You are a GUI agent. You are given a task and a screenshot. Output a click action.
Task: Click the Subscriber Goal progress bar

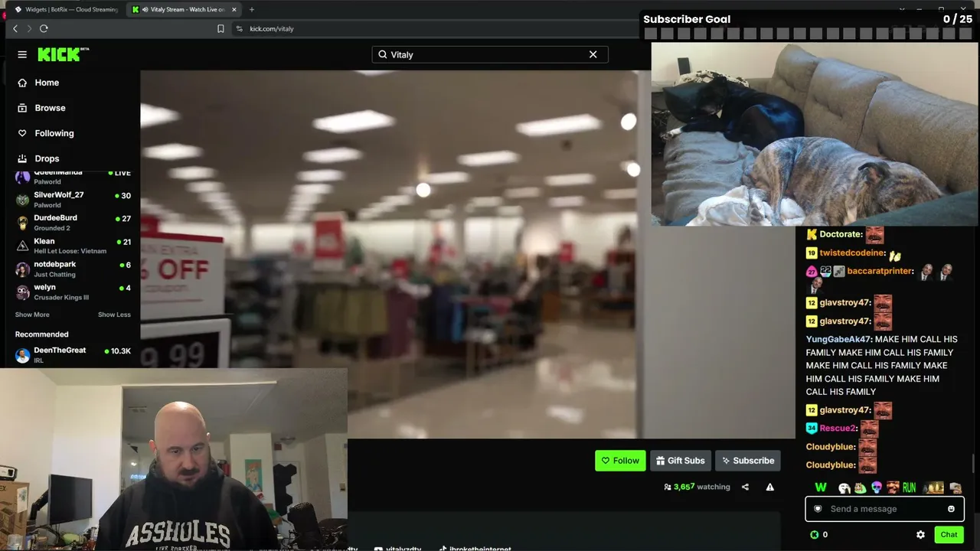coord(808,34)
